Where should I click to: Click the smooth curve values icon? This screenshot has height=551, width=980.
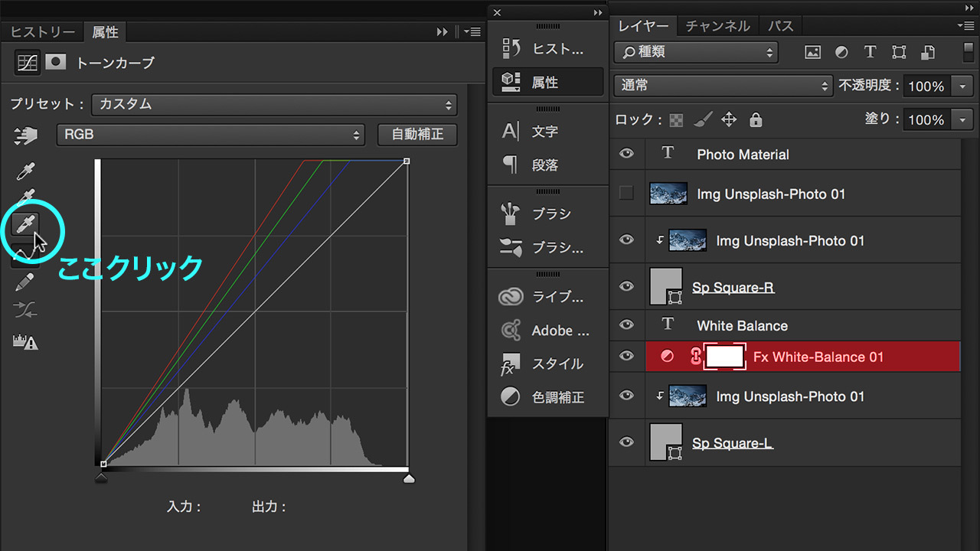point(24,309)
